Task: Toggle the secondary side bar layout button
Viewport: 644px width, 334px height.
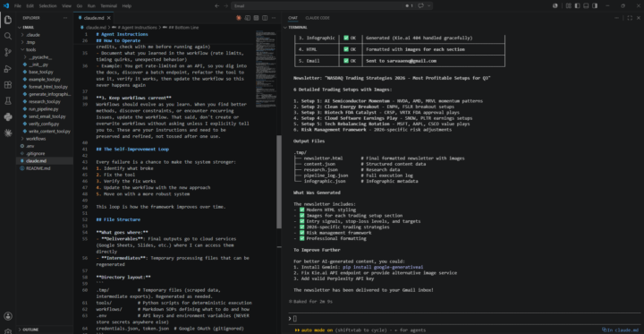Action: tap(595, 5)
